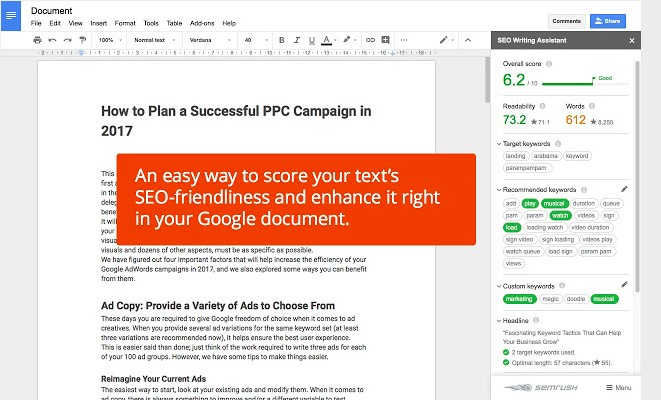661x400 pixels.
Task: Click the document vertical scrollbar
Action: coord(487,80)
